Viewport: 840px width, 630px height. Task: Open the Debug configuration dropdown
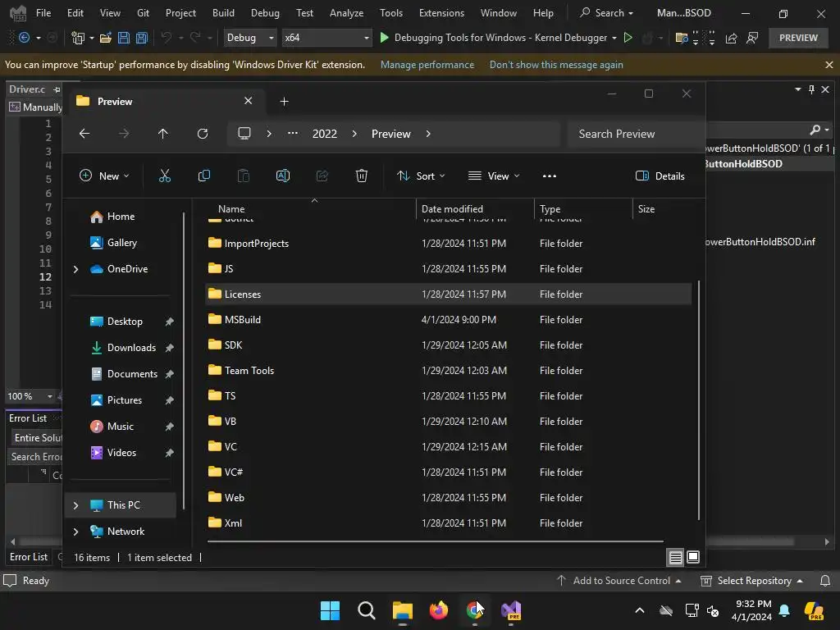(x=250, y=38)
